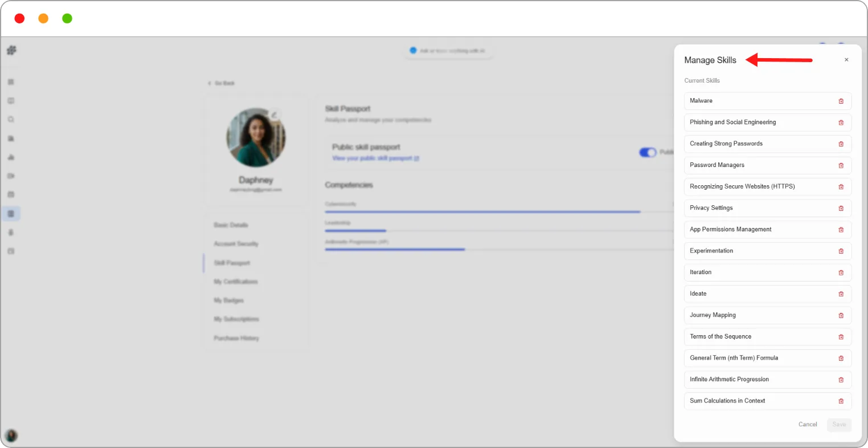868x448 pixels.
Task: Delete Recognizing Secure Websites (HTTPS) skill
Action: (841, 186)
